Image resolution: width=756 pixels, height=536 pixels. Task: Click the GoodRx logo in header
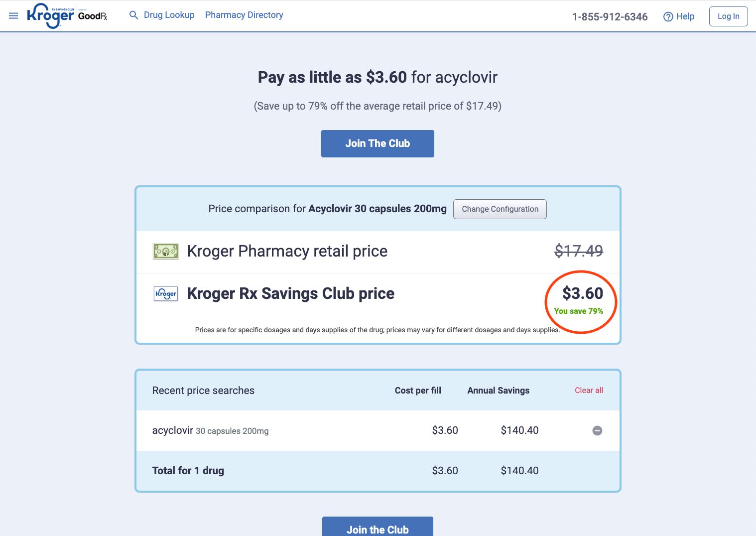(93, 16)
